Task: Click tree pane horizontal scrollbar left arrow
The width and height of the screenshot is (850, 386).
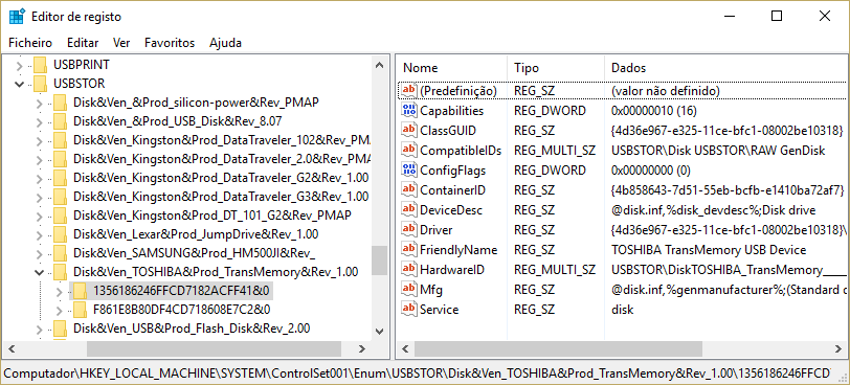Action: [x=12, y=349]
